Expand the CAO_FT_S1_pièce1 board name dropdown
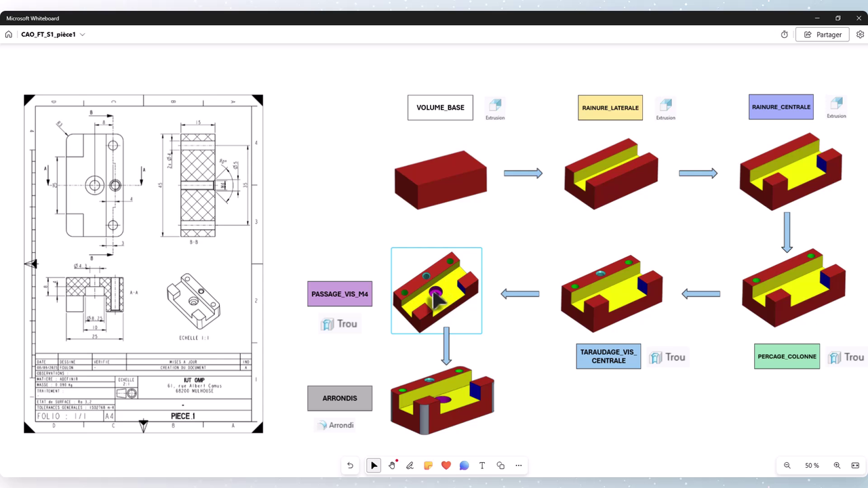Image resolution: width=868 pixels, height=488 pixels. tap(83, 35)
